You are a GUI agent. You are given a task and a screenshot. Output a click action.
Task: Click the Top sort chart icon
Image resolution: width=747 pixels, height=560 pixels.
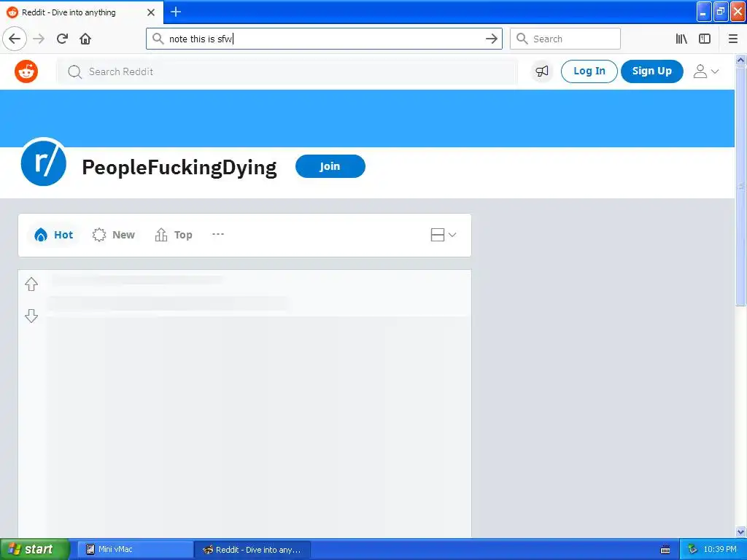161,235
